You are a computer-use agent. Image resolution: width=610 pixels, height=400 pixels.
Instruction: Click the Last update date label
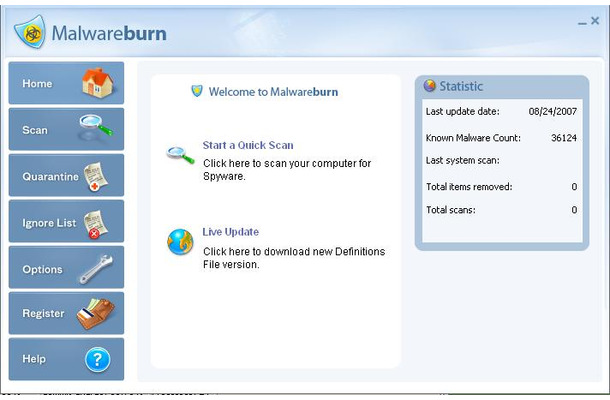pos(463,112)
